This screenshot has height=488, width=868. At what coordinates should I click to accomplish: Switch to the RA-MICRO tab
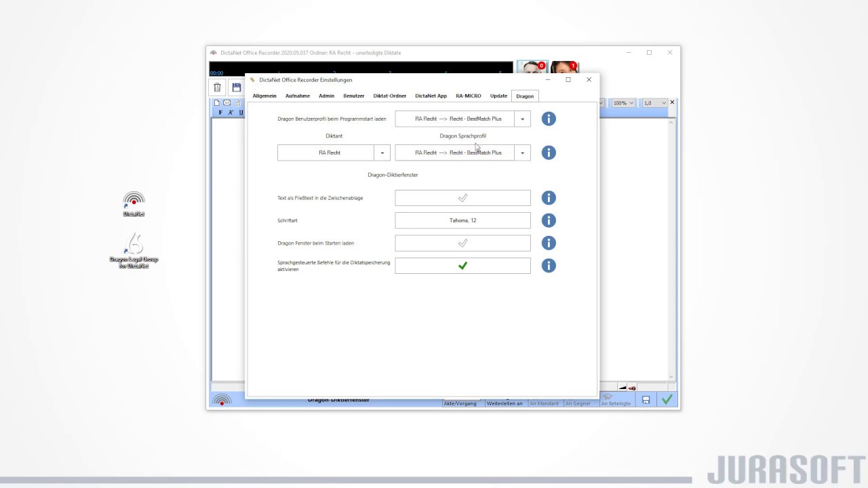(x=469, y=96)
